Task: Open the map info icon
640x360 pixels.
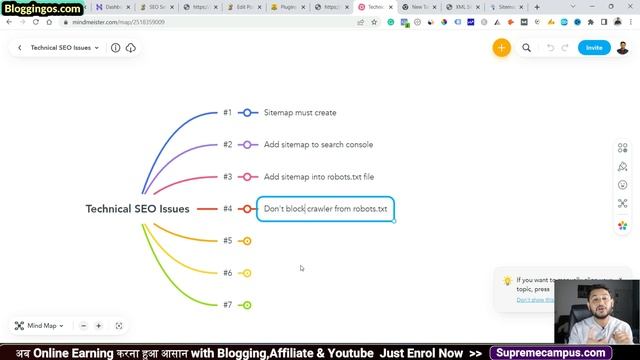Action: (x=116, y=48)
